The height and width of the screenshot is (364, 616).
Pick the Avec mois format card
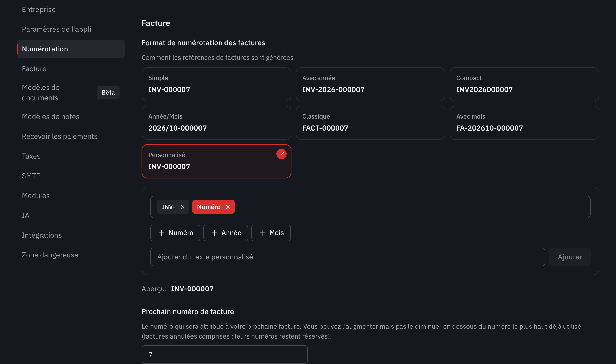(x=524, y=123)
